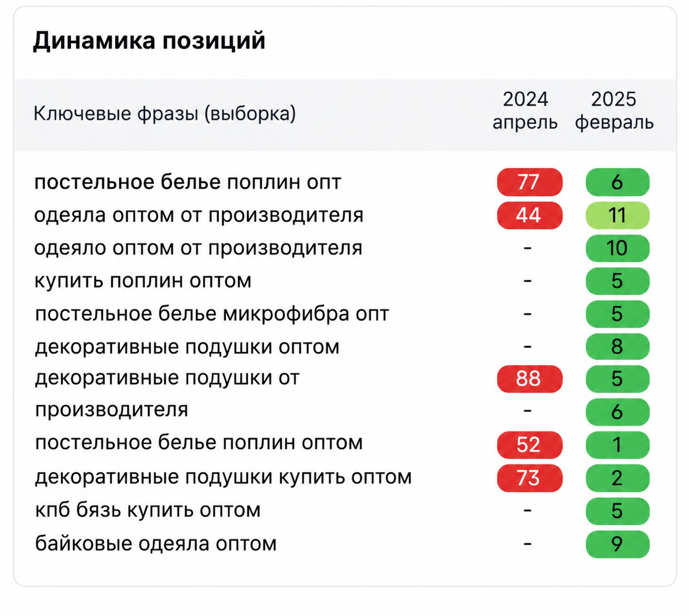Click the phrase "купить поплин оптом"
689x616 pixels.
[143, 281]
